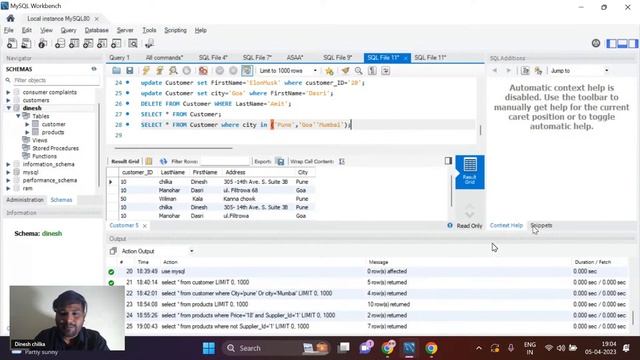Click create new stored procedure icon

click(102, 43)
